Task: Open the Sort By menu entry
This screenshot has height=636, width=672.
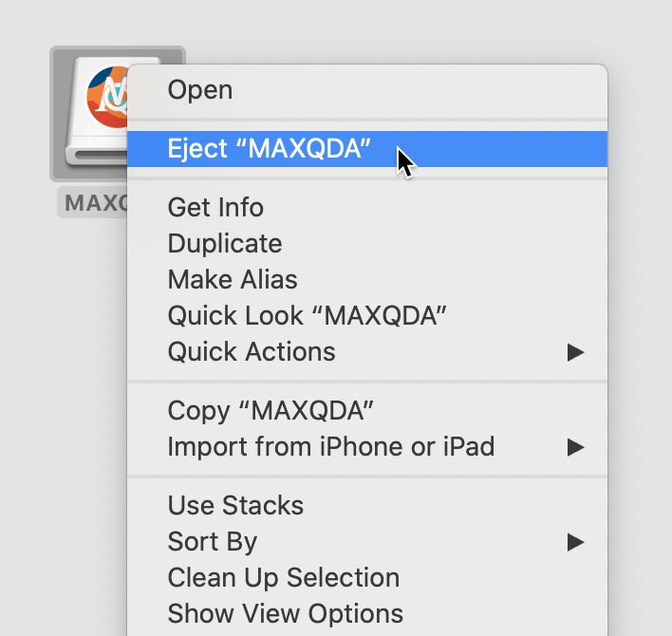Action: 367,542
